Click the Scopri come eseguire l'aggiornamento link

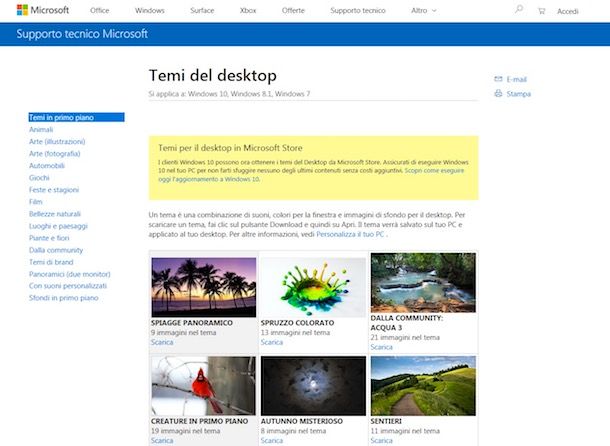click(311, 175)
